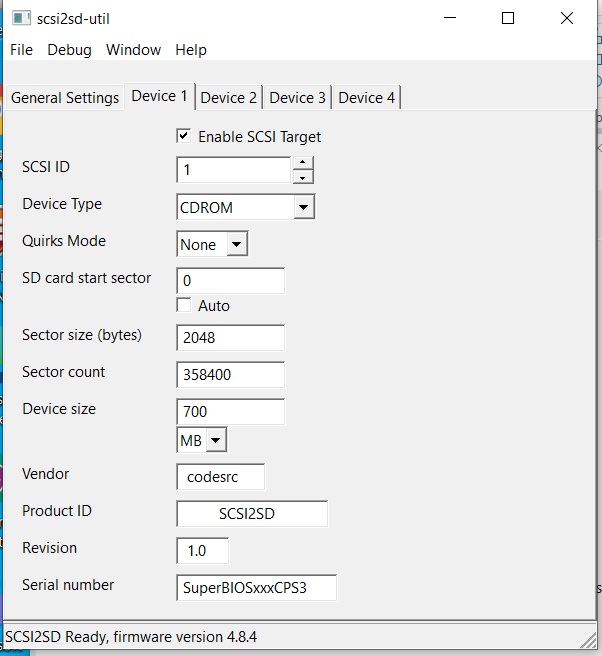This screenshot has width=602, height=656.
Task: Increase SCSI ID with the up arrow
Action: point(303,163)
